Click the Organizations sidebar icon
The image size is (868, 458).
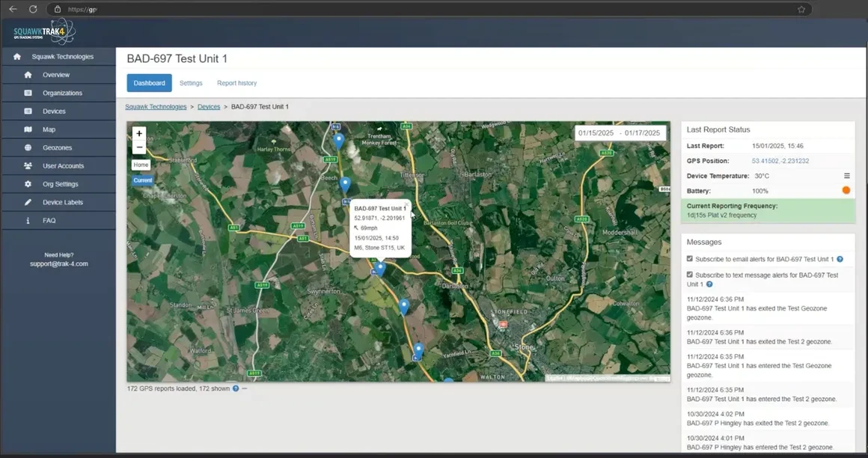(x=28, y=93)
